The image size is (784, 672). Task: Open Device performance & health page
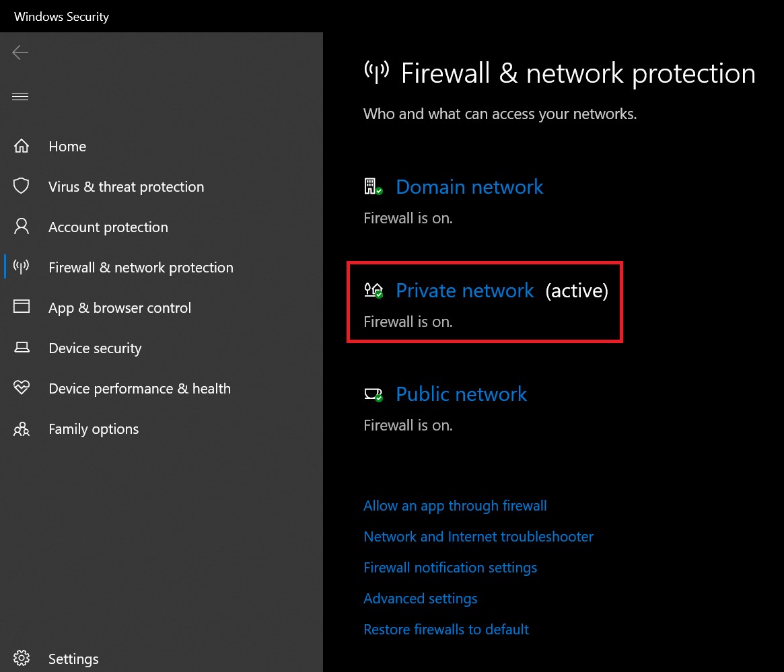[x=139, y=389]
